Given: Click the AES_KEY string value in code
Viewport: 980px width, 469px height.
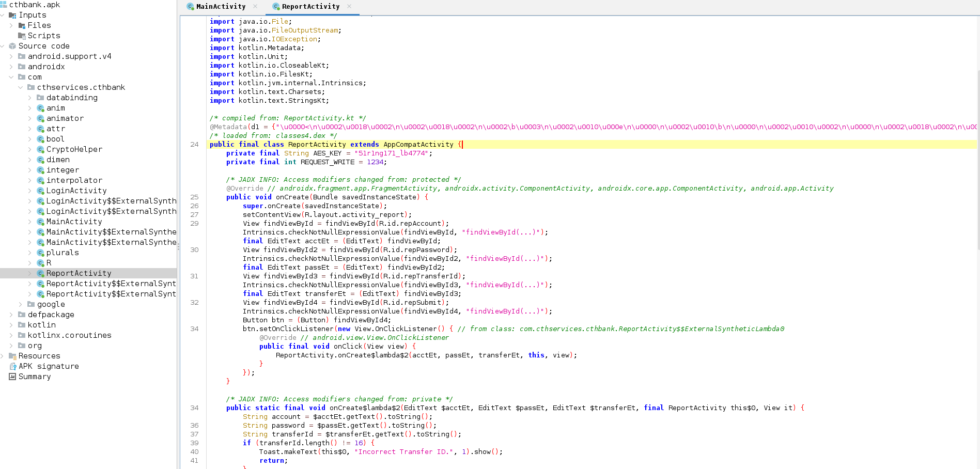Looking at the screenshot, I should 391,153.
